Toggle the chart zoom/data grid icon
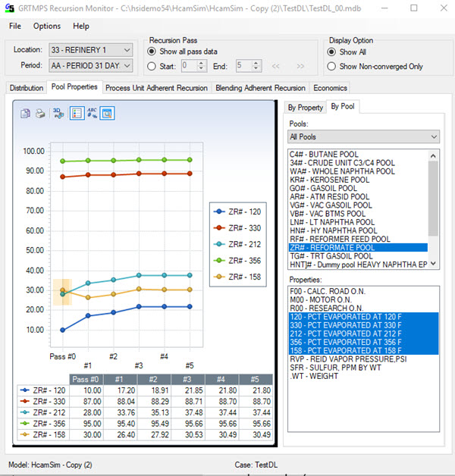The width and height of the screenshot is (455, 476). (108, 113)
